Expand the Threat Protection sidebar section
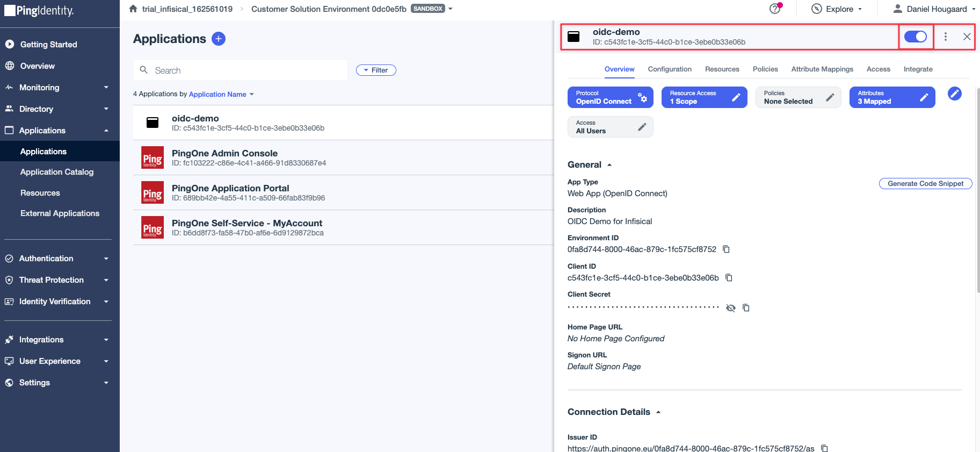The height and width of the screenshot is (452, 980). pyautogui.click(x=60, y=280)
